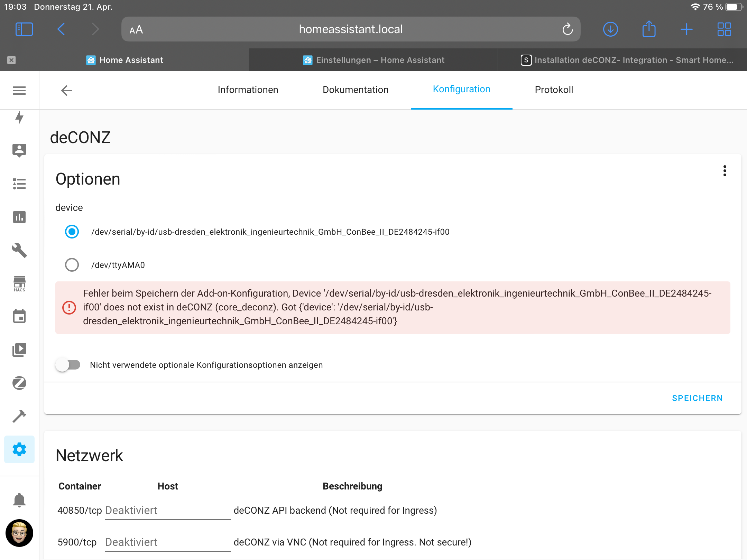Viewport: 747px width, 560px height.
Task: Open Developer tools hammer icon
Action: pos(19,416)
